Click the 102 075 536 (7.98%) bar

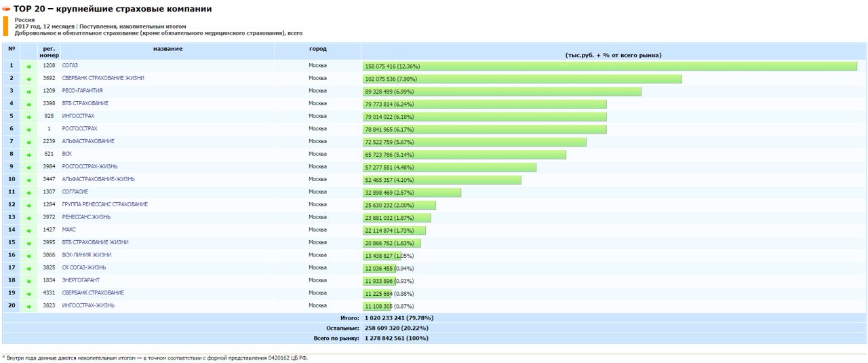click(523, 79)
